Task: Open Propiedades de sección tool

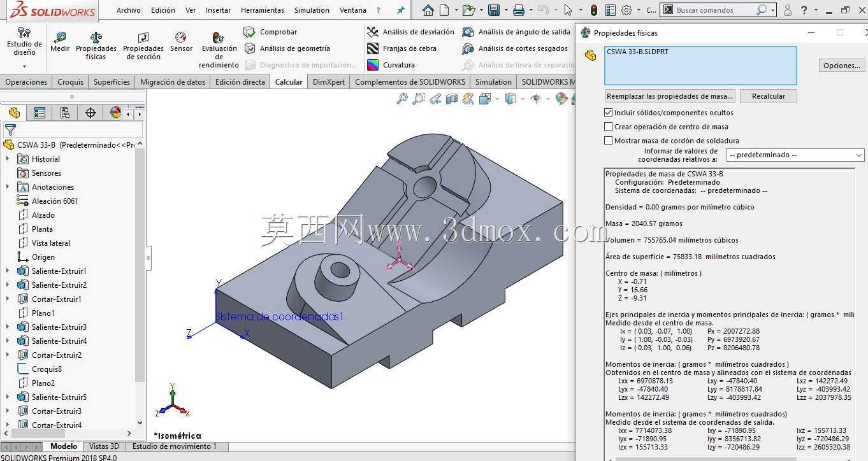Action: pos(143,46)
